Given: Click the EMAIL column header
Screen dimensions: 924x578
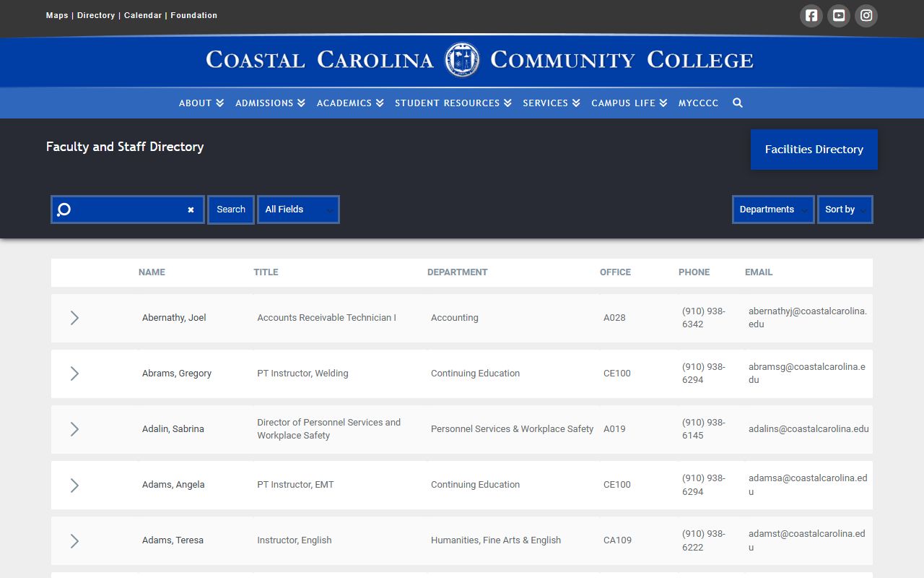Looking at the screenshot, I should pyautogui.click(x=759, y=272).
